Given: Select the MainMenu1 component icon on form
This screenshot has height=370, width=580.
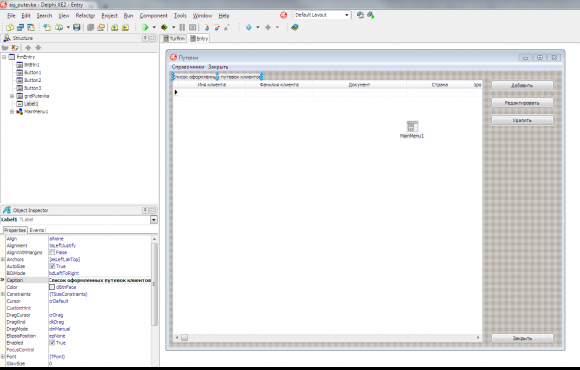Looking at the screenshot, I should tap(412, 126).
